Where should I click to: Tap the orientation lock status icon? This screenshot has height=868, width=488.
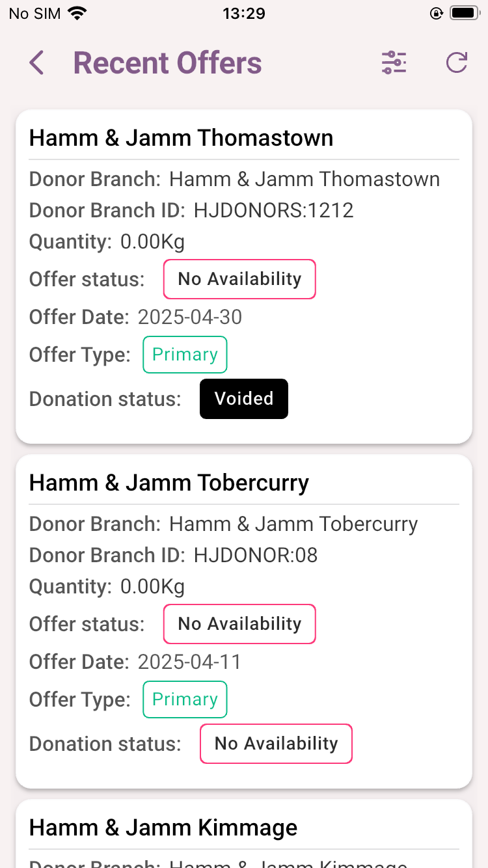click(x=437, y=13)
